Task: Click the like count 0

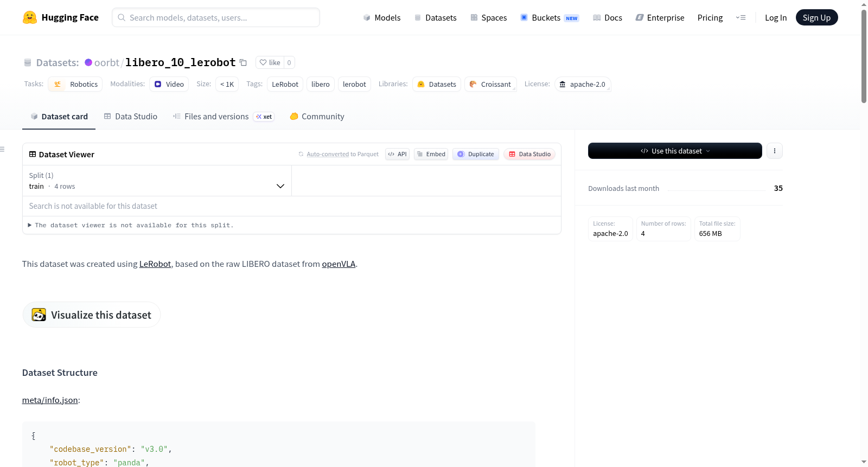Action: pyautogui.click(x=289, y=62)
